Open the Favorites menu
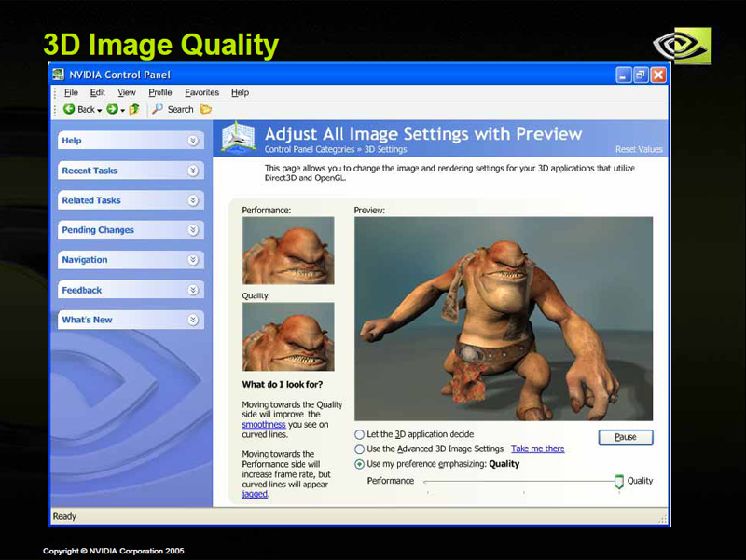Viewport: 746px width, 560px height. coord(201,92)
